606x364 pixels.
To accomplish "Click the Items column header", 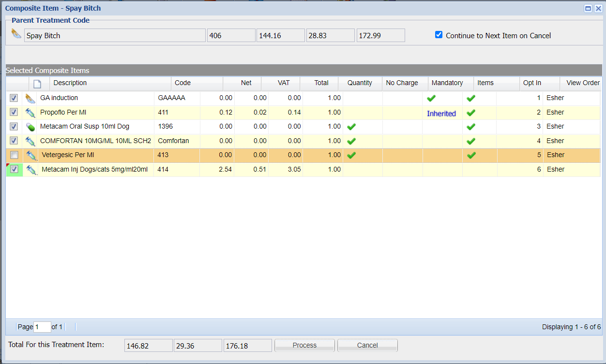I will click(x=497, y=83).
